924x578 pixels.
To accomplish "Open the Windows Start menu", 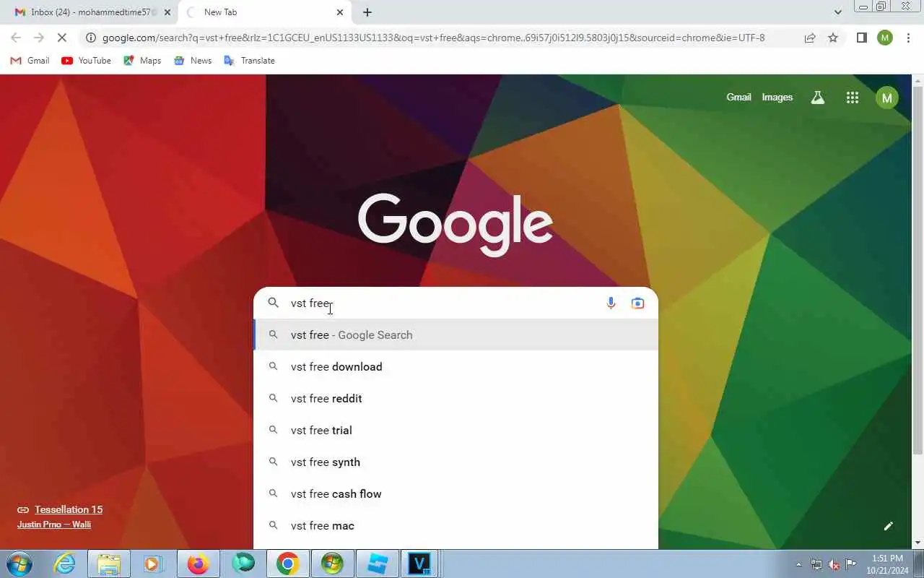I will tap(19, 564).
